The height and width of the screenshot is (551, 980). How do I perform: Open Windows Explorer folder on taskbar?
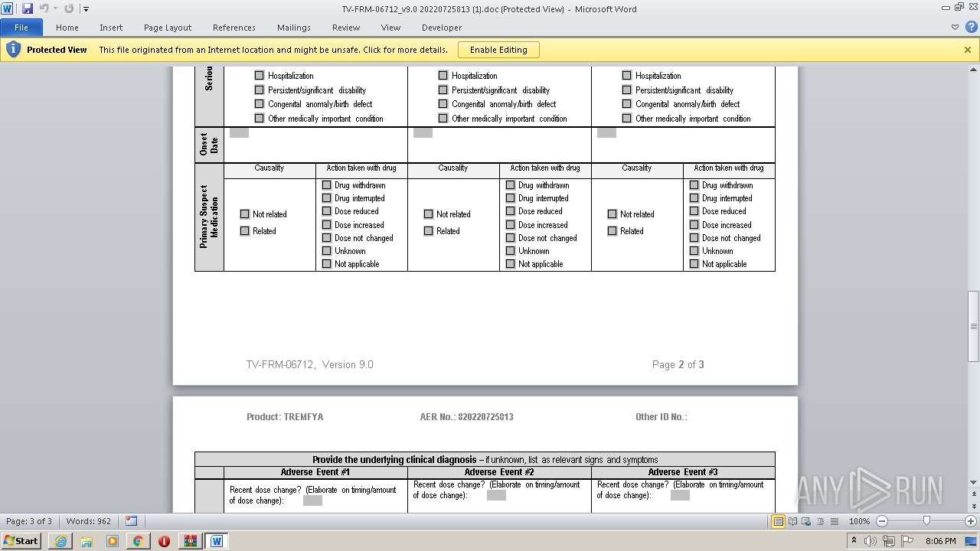(x=87, y=541)
